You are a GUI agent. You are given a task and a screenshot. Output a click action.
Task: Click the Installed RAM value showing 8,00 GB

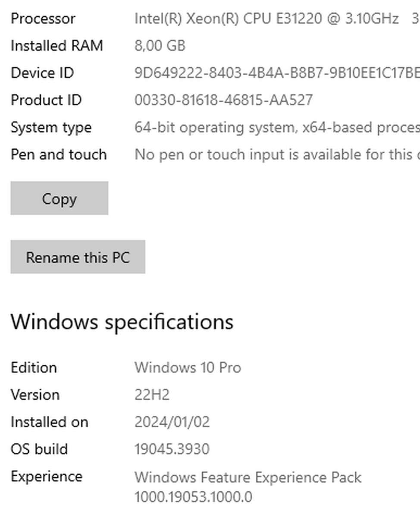tap(160, 46)
